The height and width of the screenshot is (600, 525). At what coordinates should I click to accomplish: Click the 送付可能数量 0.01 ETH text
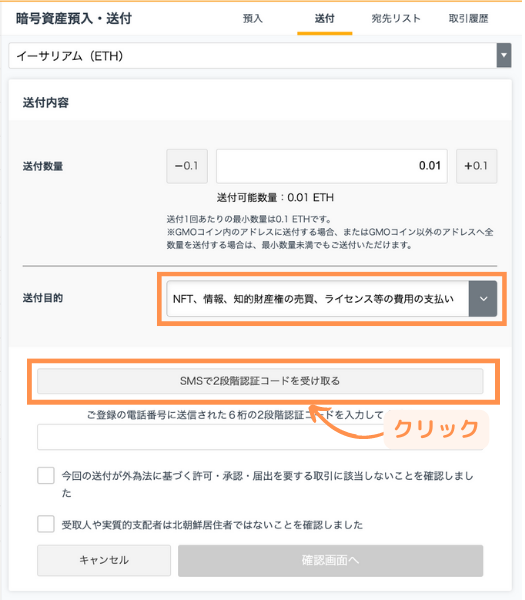[277, 199]
